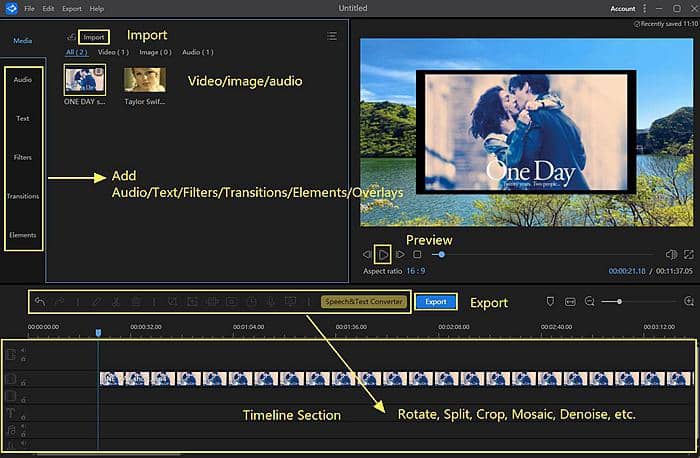Filter media by Video (1)
Image resolution: width=700 pixels, height=458 pixels.
(113, 52)
